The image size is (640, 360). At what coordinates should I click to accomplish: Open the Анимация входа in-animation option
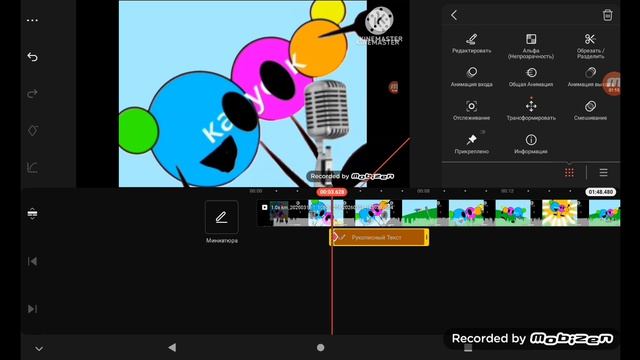coord(471,77)
